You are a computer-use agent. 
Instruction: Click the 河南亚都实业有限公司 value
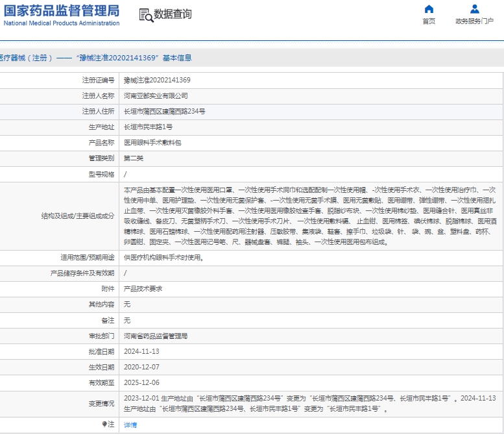pos(156,96)
